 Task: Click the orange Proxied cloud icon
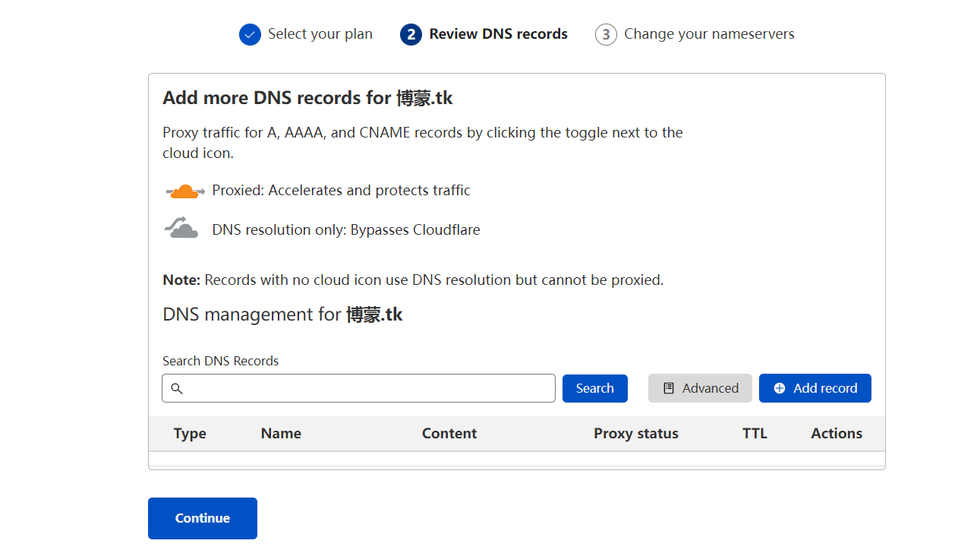pos(184,191)
